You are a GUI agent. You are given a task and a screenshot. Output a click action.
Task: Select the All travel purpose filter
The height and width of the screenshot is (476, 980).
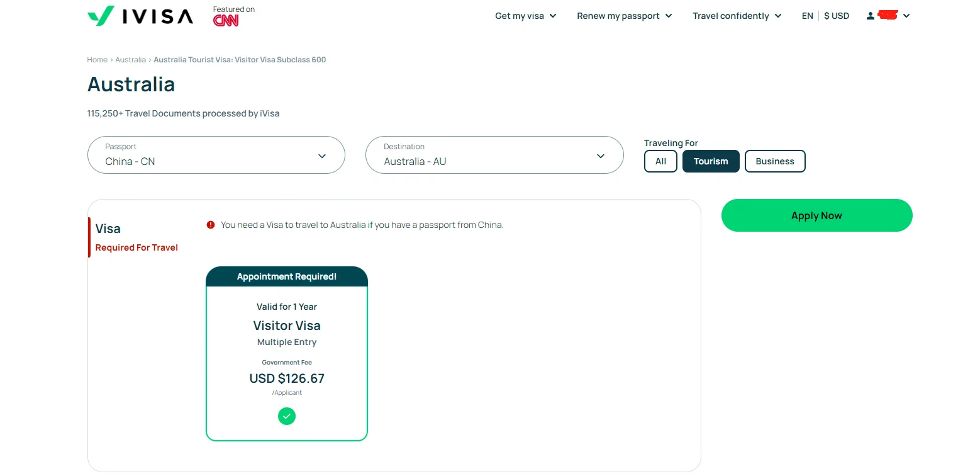pyautogui.click(x=660, y=161)
